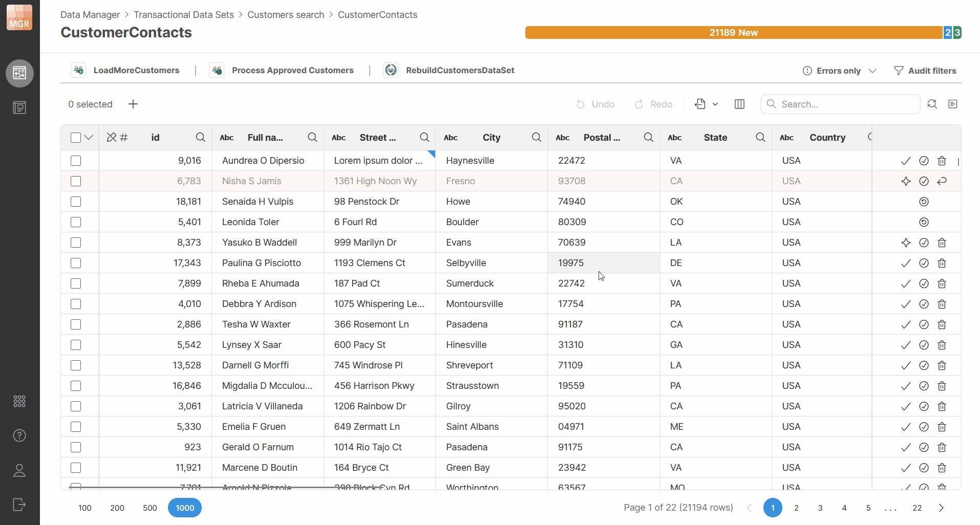
Task: Click the refresh data icon
Action: click(x=932, y=104)
